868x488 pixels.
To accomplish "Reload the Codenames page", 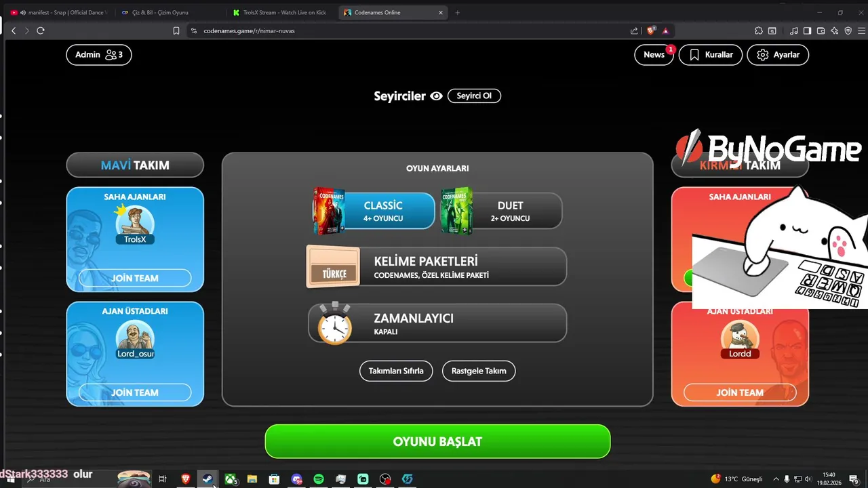I will [41, 30].
